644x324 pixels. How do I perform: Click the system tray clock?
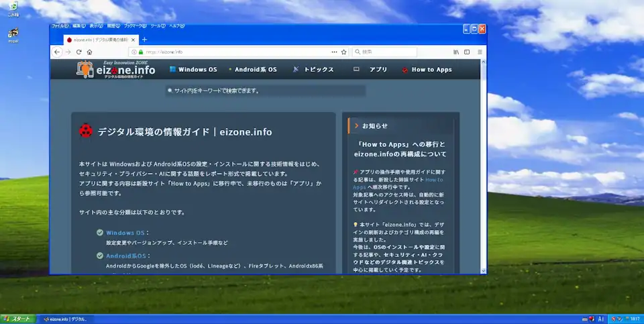point(635,319)
